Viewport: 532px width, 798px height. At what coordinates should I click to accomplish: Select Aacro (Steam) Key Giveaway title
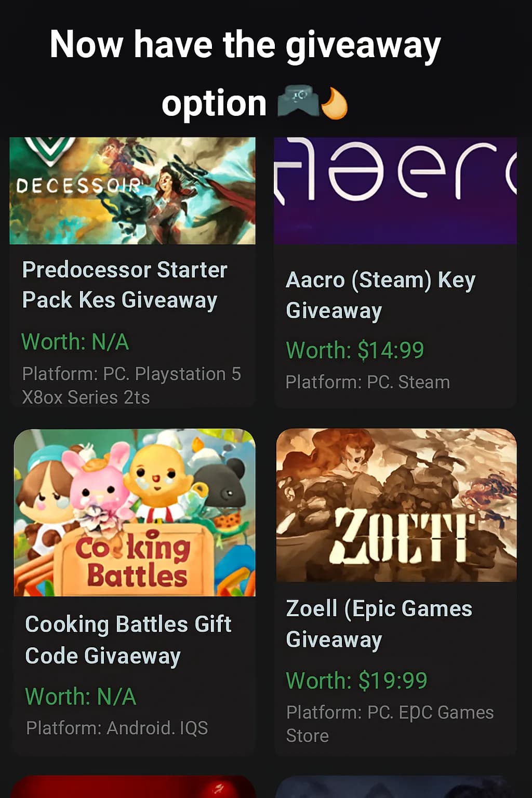[x=380, y=295]
